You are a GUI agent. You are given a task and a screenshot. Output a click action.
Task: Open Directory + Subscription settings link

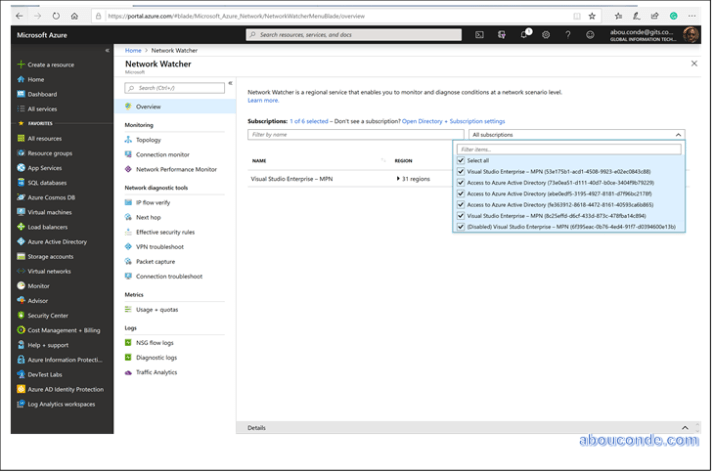pos(453,120)
